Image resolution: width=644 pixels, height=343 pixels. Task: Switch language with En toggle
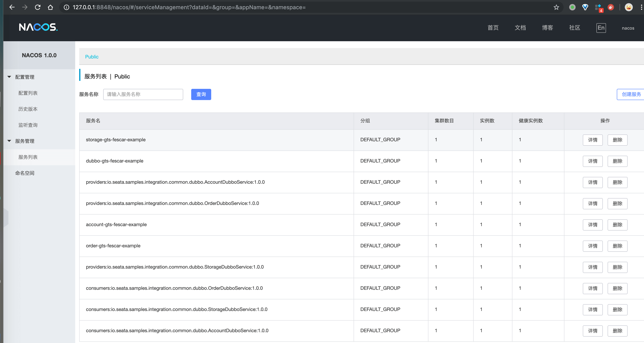click(601, 28)
